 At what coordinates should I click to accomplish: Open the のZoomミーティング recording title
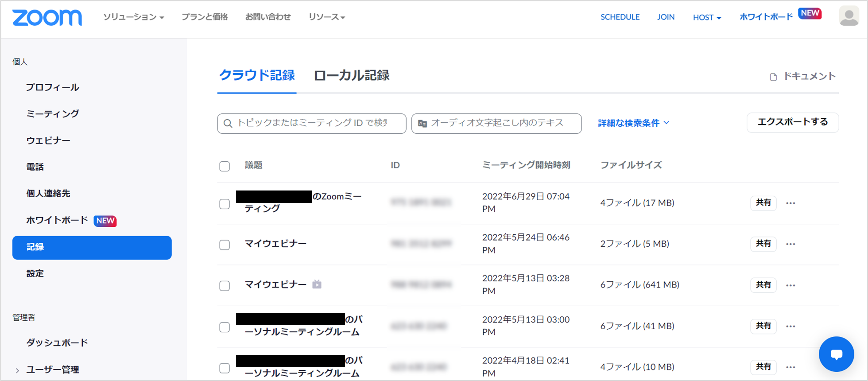tap(303, 202)
